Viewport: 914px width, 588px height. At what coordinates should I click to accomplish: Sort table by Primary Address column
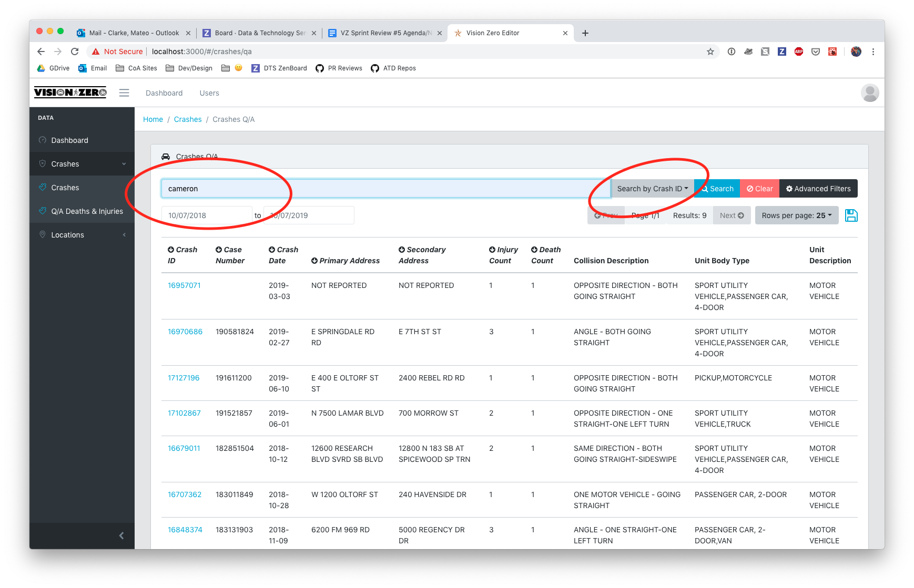pyautogui.click(x=346, y=261)
